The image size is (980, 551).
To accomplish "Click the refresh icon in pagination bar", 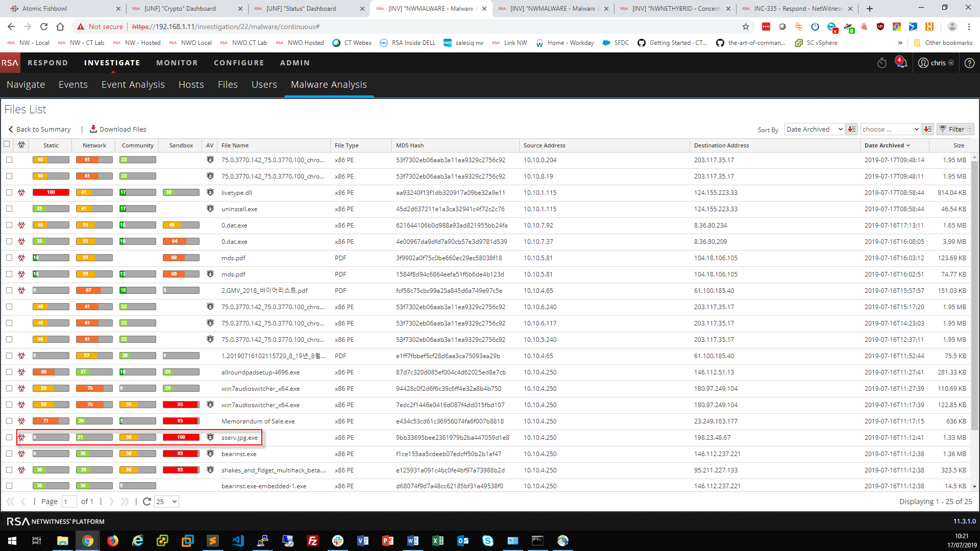I will pos(147,502).
